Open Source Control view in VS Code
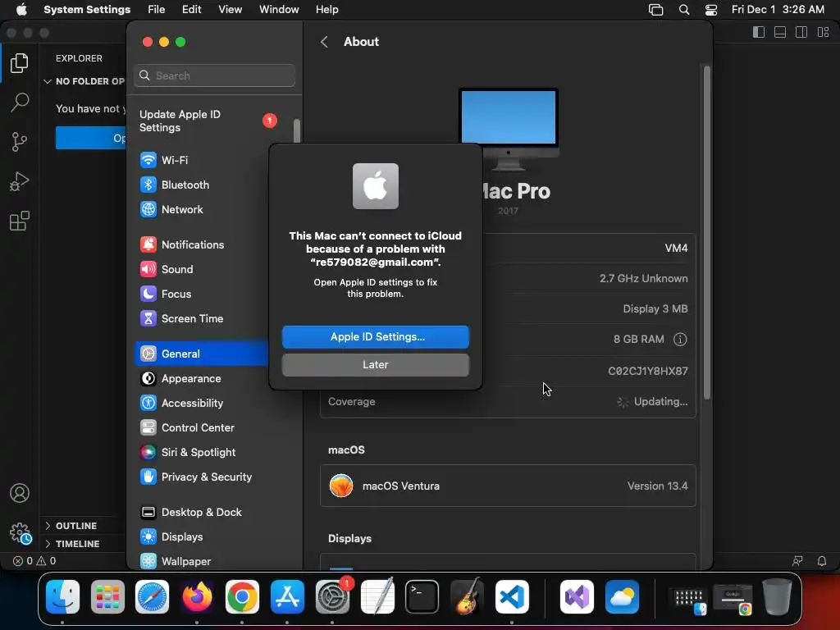 (x=20, y=142)
